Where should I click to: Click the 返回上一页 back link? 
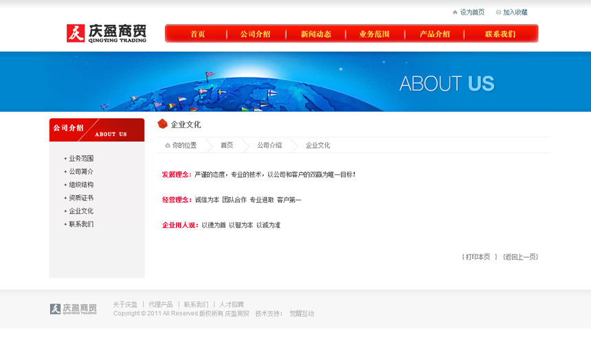pyautogui.click(x=520, y=257)
